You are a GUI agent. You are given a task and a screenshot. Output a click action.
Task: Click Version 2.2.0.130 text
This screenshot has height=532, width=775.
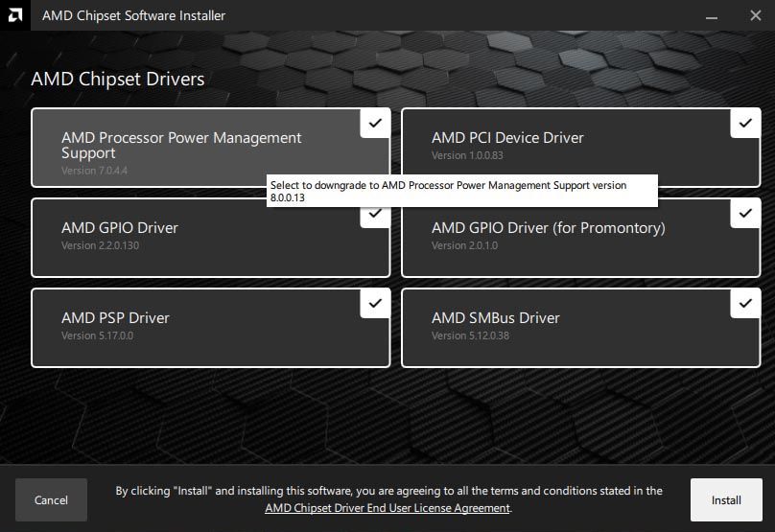point(100,245)
